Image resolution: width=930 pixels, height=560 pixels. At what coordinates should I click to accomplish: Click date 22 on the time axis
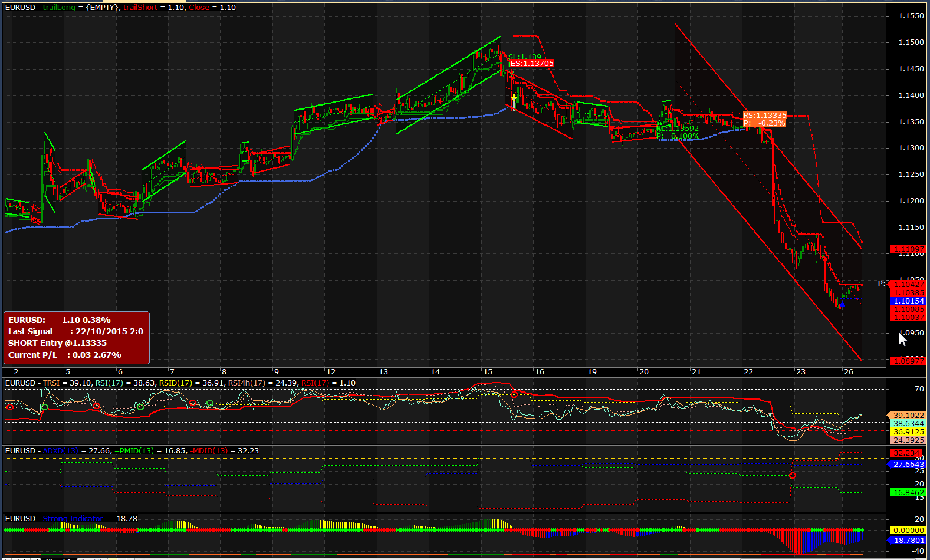point(748,372)
